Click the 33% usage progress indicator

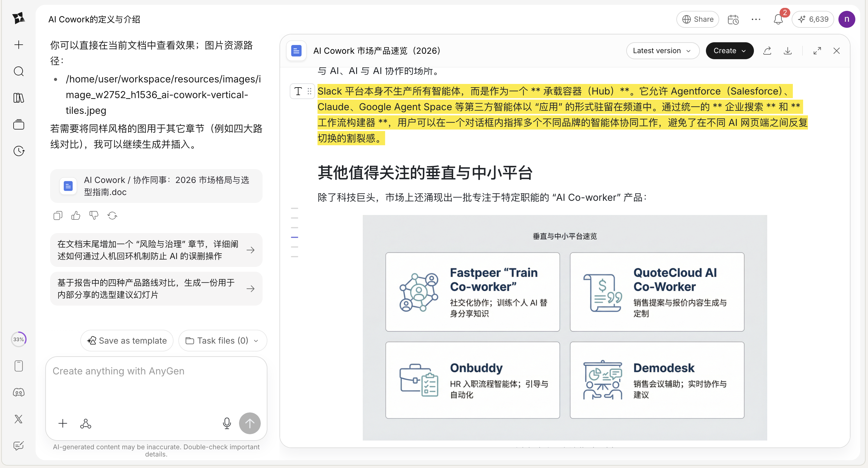click(18, 339)
